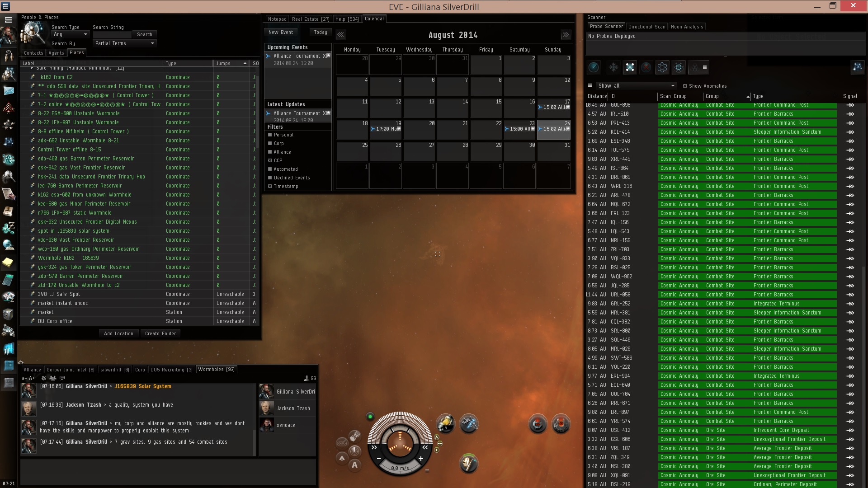This screenshot has height=488, width=868.
Task: Click the Search String input field
Action: coord(112,35)
